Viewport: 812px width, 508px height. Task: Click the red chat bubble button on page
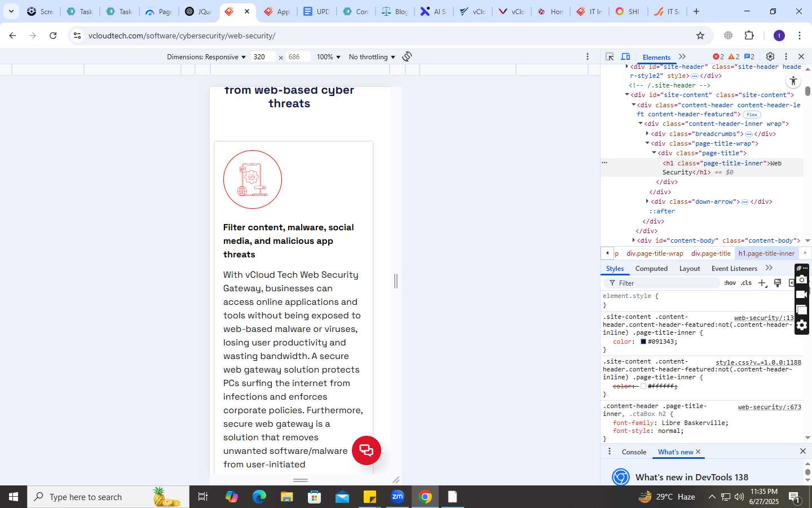coord(367,450)
